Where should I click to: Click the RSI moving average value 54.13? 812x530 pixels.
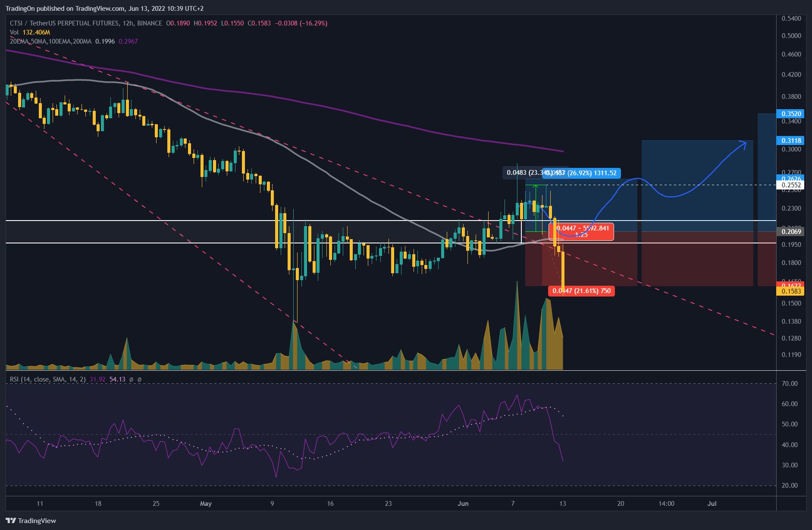(117, 379)
